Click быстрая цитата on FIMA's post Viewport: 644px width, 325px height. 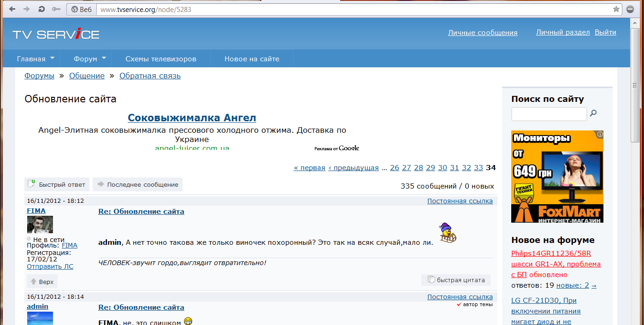pos(456,280)
